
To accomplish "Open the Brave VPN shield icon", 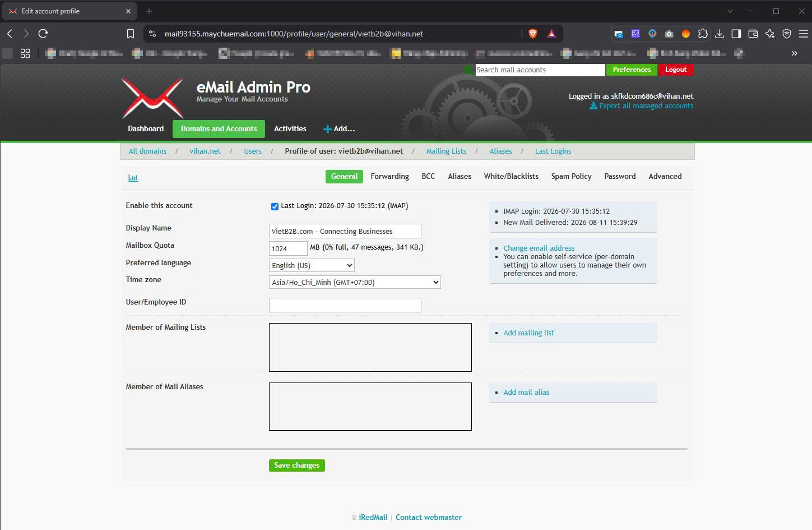I will pos(787,34).
